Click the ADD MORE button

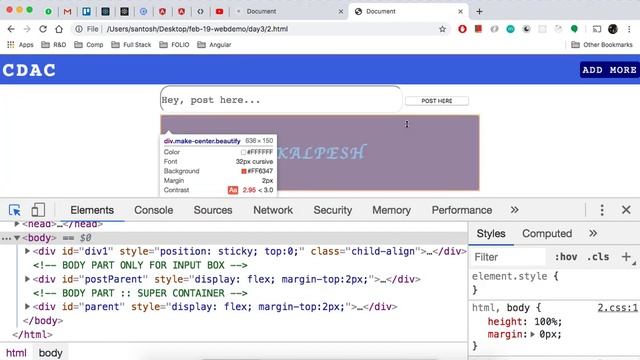(609, 70)
